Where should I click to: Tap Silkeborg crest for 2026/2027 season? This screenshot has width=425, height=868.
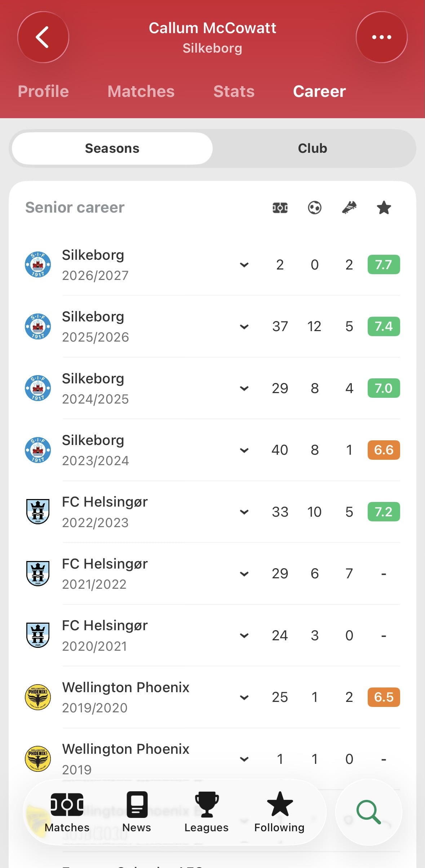click(38, 264)
